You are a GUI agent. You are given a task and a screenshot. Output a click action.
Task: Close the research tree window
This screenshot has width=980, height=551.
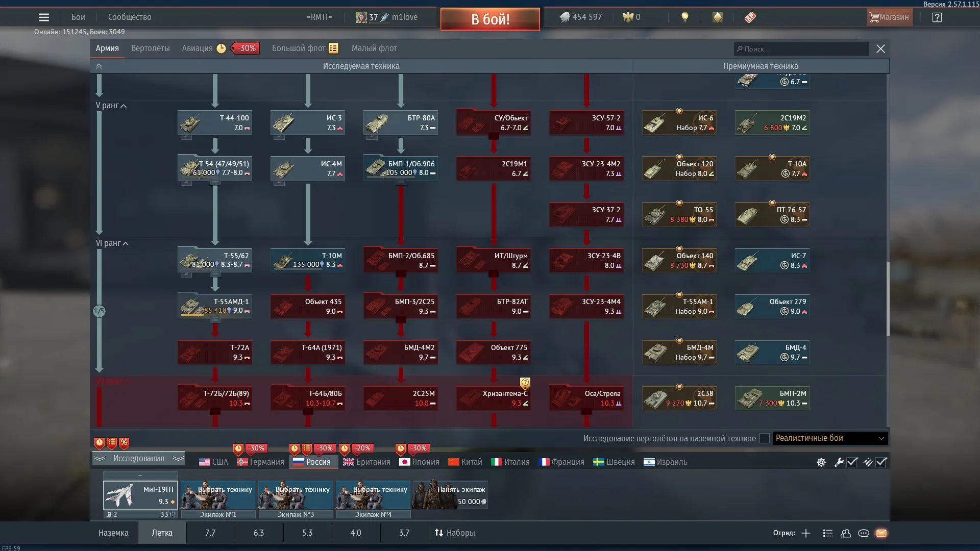click(x=880, y=49)
